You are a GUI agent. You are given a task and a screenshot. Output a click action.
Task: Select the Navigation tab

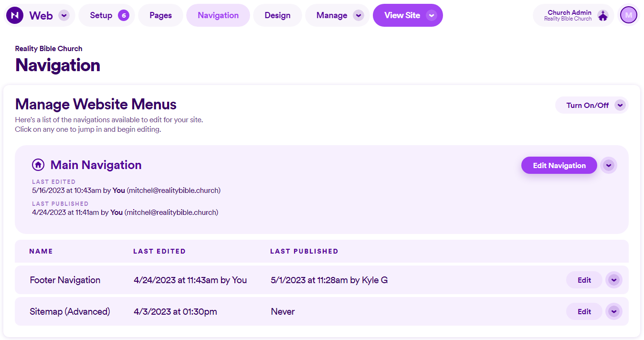tap(218, 15)
